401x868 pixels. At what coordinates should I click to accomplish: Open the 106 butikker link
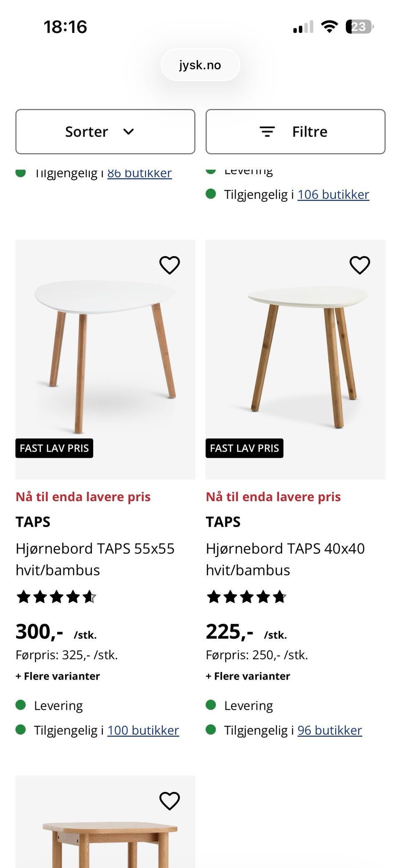333,195
